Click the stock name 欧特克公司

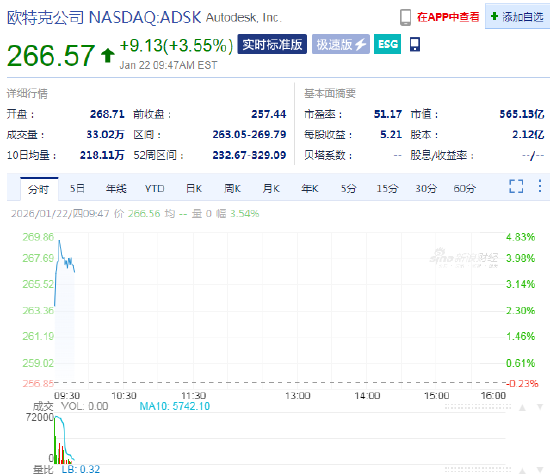click(45, 18)
